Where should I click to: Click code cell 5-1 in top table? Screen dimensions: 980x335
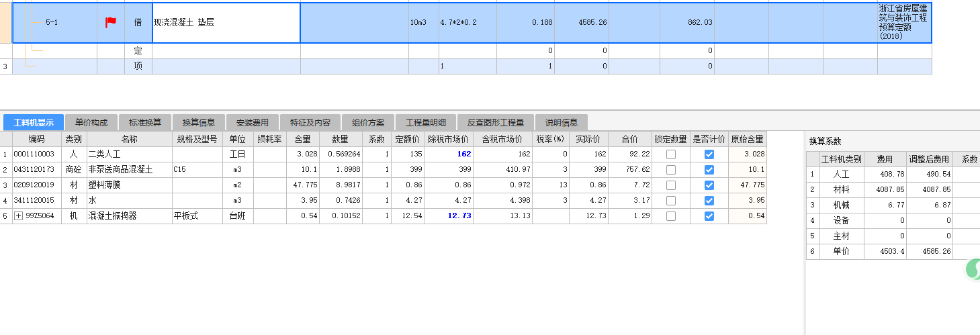pos(52,23)
